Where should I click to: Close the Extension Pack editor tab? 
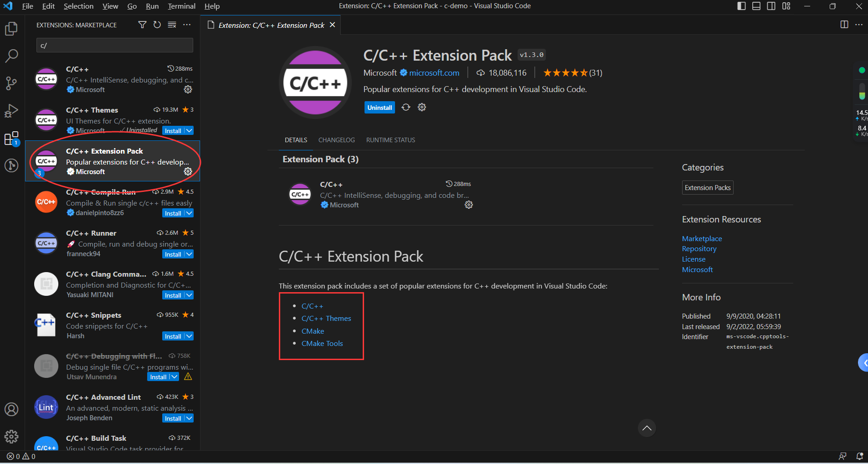click(333, 25)
